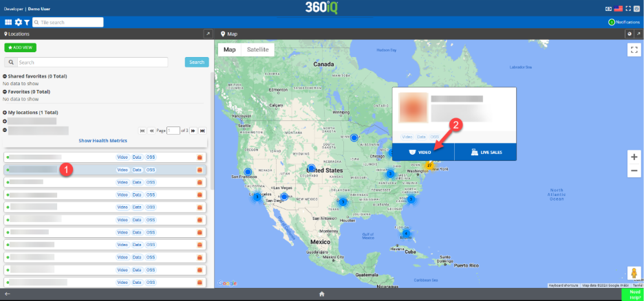Collapse the Shared favorites section

click(5, 76)
